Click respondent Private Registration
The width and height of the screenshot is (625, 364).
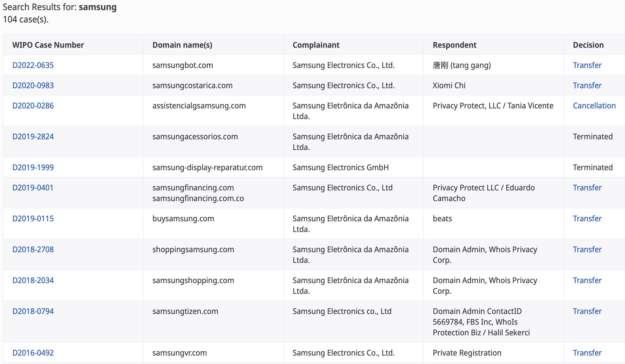467,353
